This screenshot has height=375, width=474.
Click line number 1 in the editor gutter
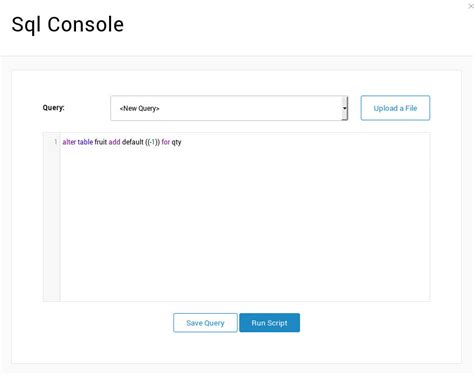(x=55, y=142)
